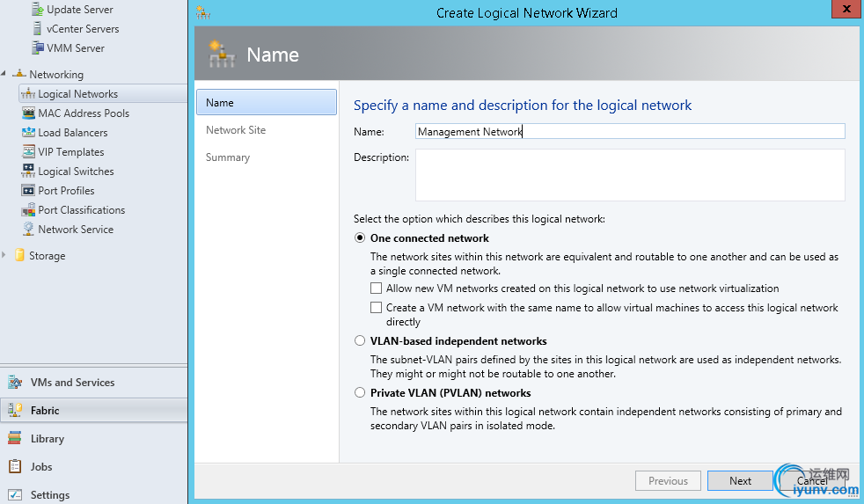
Task: Select Update Server tree item
Action: tap(79, 10)
